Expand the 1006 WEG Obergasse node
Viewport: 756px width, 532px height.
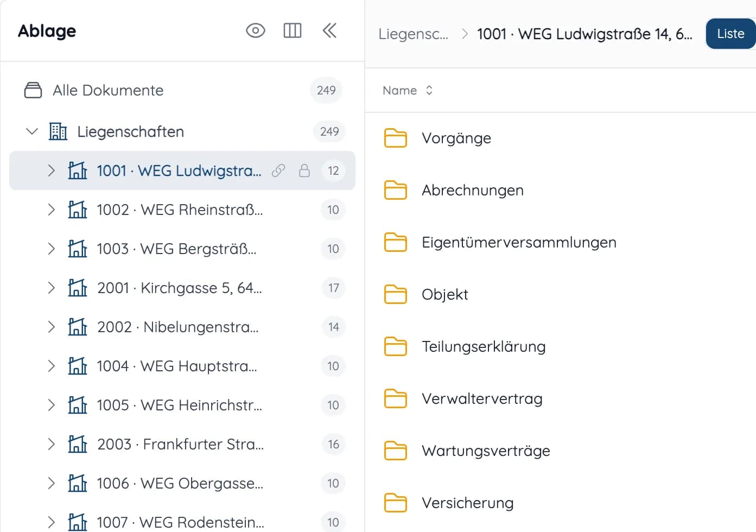click(x=51, y=483)
